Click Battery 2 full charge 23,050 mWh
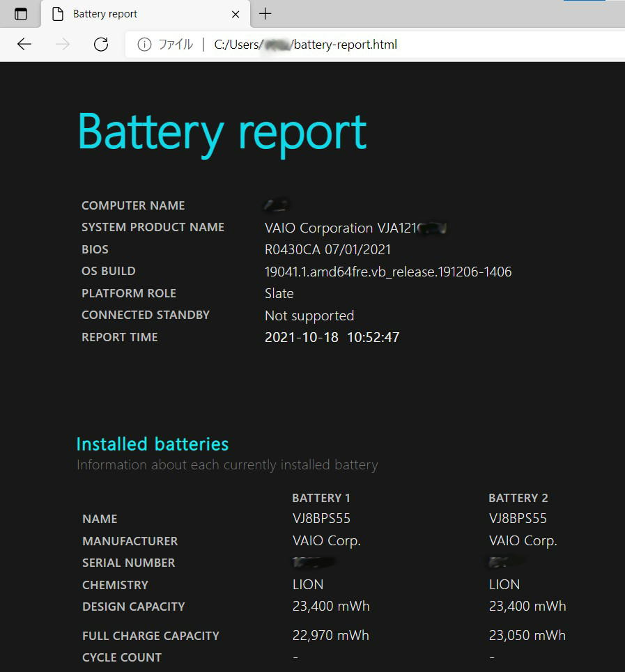 coord(527,636)
